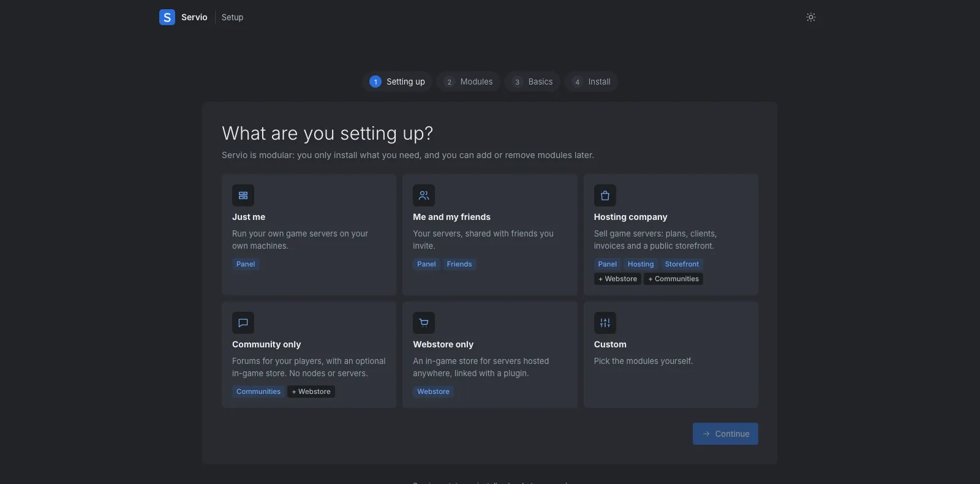Select the Just me option heading
The height and width of the screenshot is (484, 980).
click(249, 217)
